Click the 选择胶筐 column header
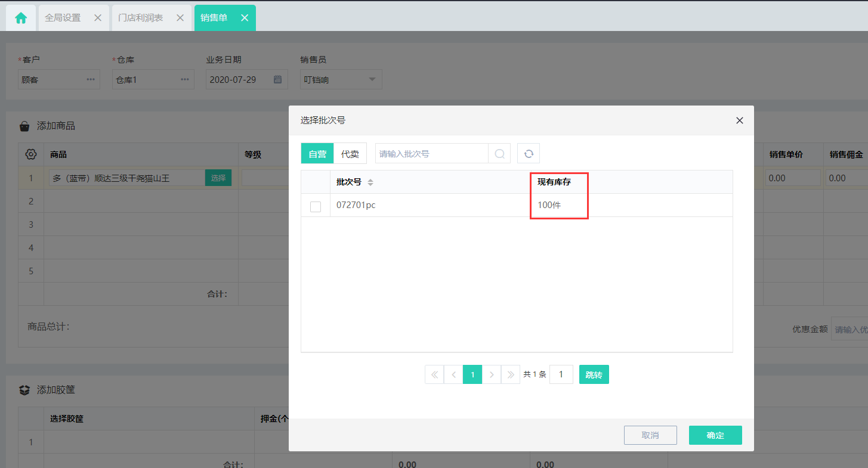This screenshot has height=468, width=868. click(67, 419)
